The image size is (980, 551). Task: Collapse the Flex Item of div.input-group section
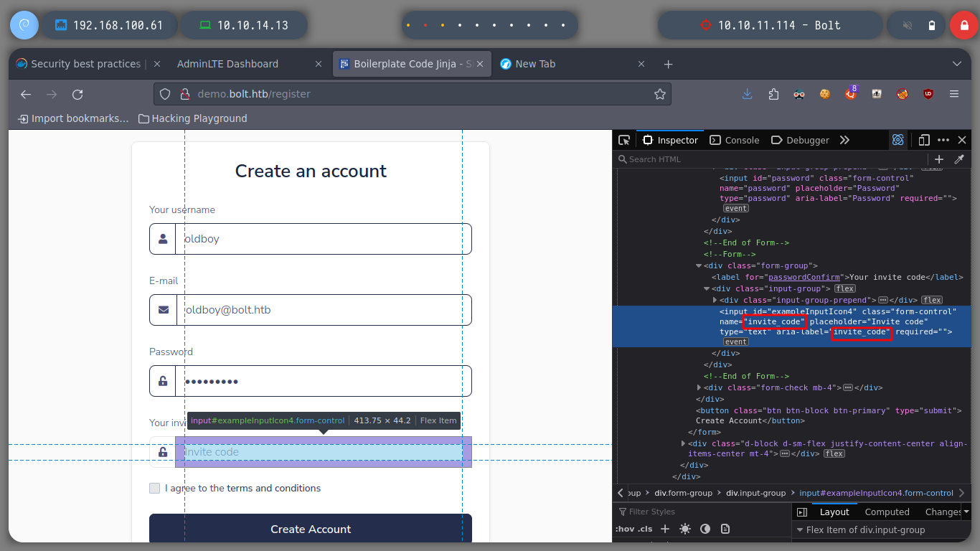pyautogui.click(x=800, y=529)
